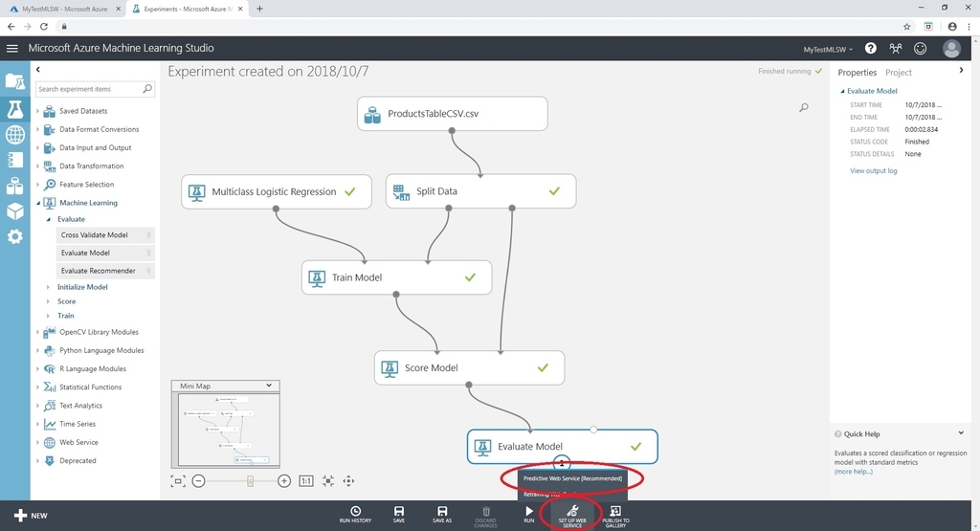Open Projects from left sidebar

tap(15, 81)
